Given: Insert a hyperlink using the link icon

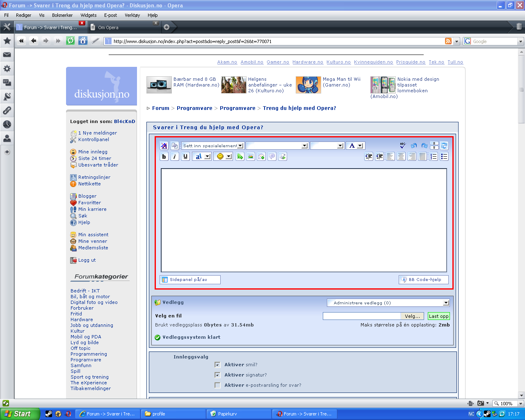Looking at the screenshot, I should 240,156.
